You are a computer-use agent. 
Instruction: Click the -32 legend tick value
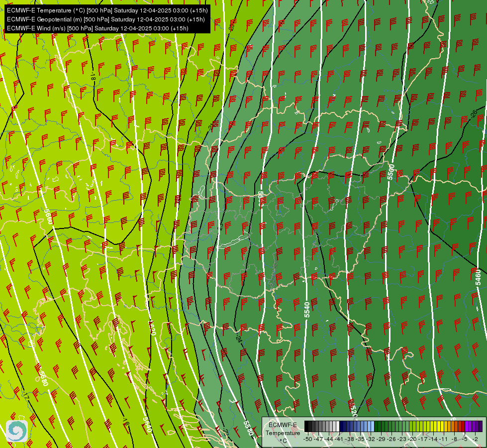371,439
